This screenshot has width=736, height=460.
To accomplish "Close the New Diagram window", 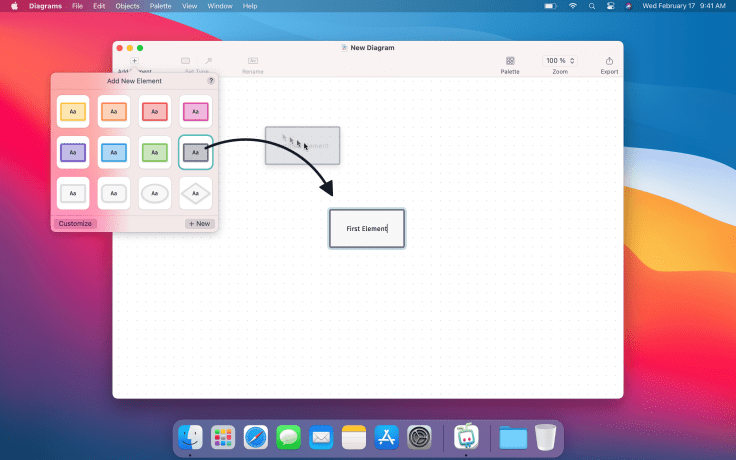I will 120,48.
